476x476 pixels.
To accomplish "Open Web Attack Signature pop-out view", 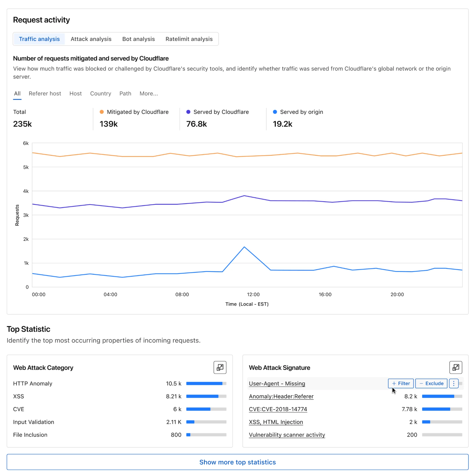I will 455,367.
